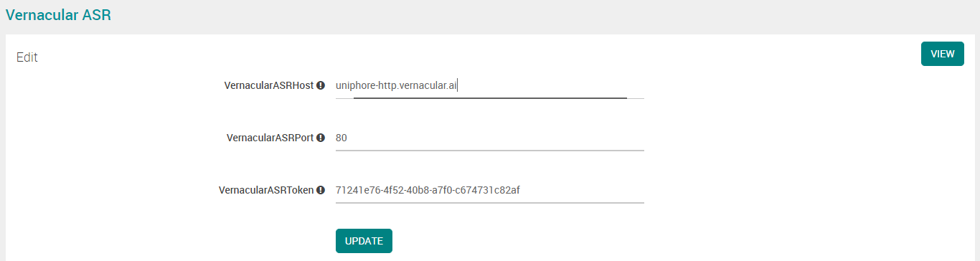Click empty space in port field after 80

pyautogui.click(x=495, y=138)
